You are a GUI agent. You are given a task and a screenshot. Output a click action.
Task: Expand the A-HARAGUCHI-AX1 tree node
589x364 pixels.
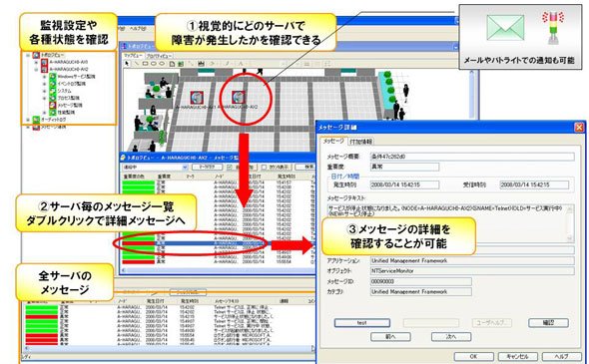click(37, 62)
